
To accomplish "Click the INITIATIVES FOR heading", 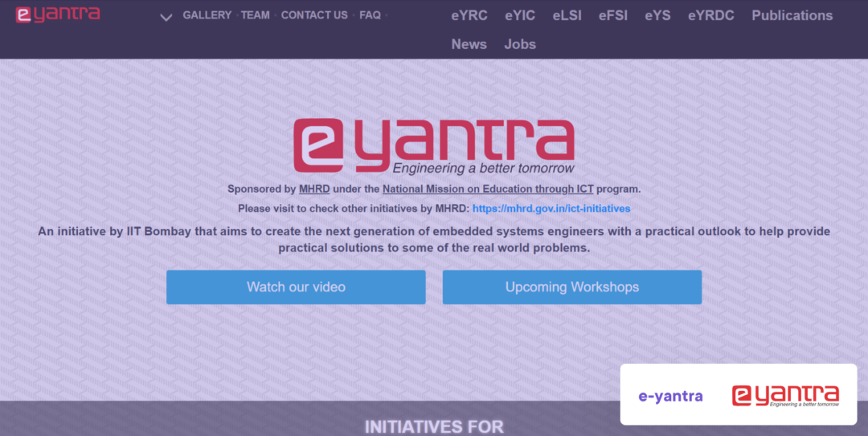I will [434, 427].
